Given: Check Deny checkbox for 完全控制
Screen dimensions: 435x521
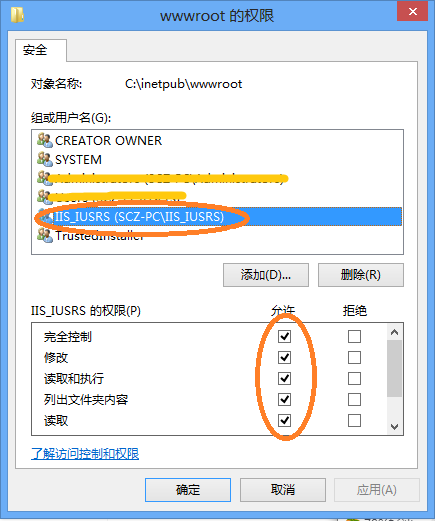Looking at the screenshot, I should click(354, 336).
